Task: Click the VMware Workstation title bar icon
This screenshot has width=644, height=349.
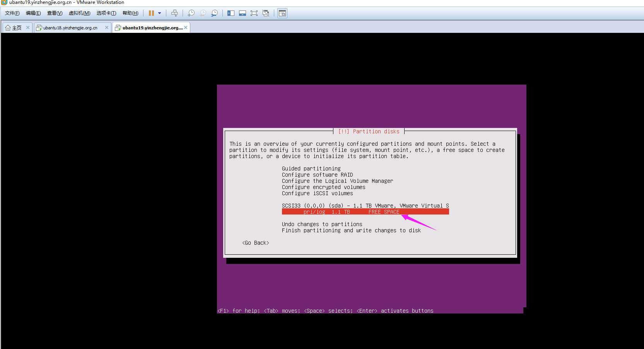Action: pyautogui.click(x=4, y=2)
